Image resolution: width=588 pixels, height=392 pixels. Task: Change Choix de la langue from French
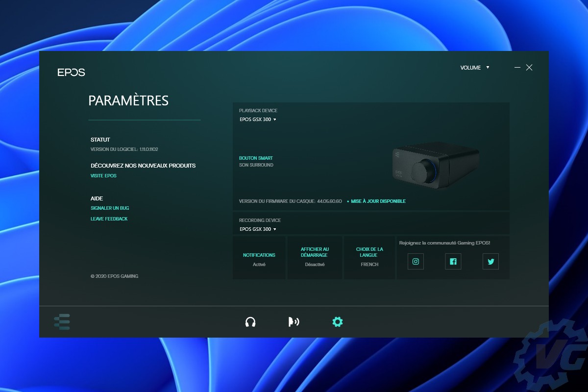[369, 257]
